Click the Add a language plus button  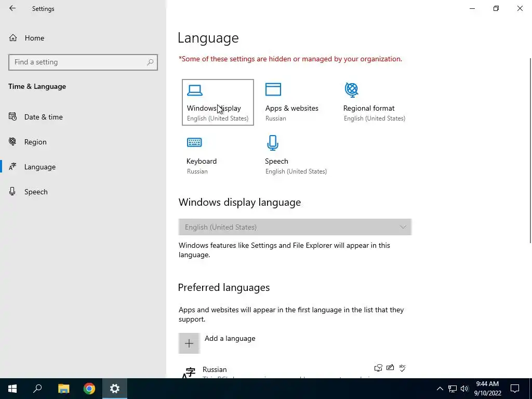coord(189,343)
